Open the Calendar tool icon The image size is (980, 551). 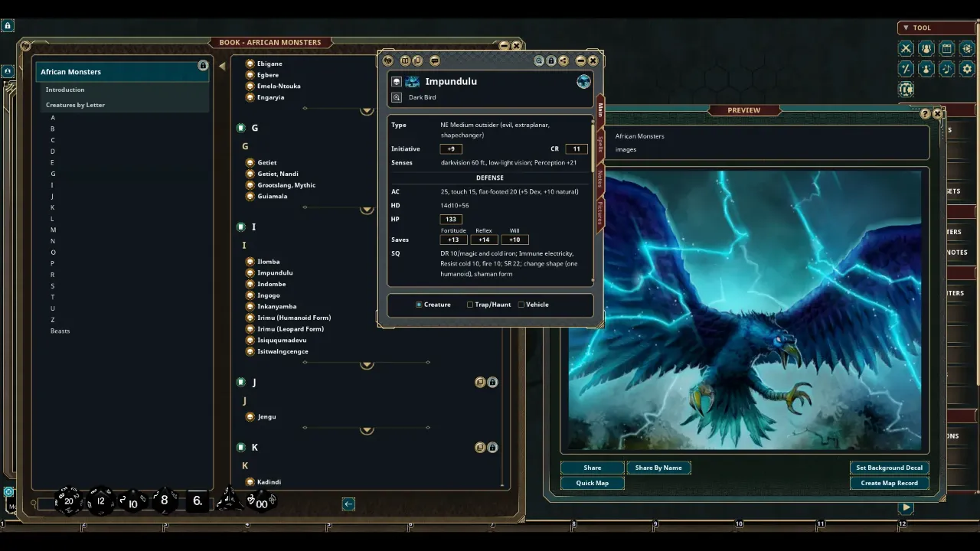pyautogui.click(x=947, y=48)
